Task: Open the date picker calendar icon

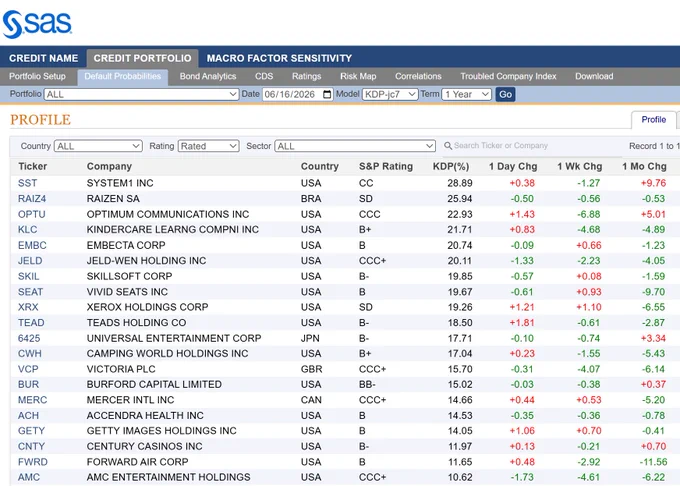Action: click(327, 94)
